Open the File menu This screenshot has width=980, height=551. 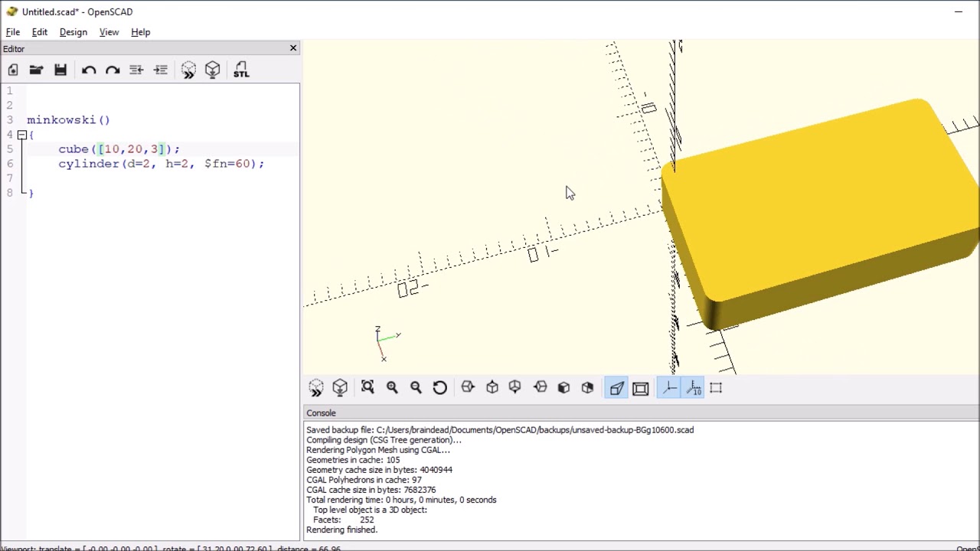13,32
